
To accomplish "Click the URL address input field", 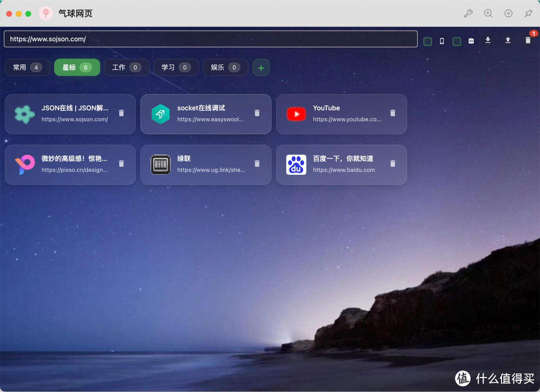I will (x=211, y=39).
